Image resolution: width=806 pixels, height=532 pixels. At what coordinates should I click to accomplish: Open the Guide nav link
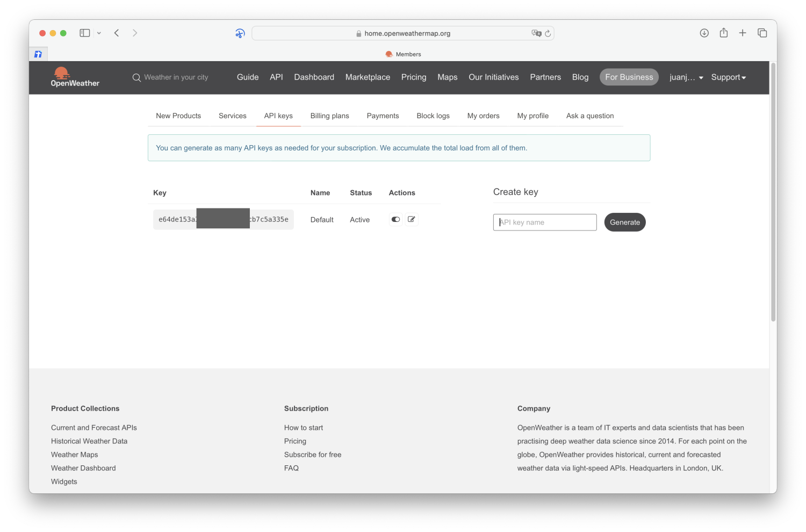[248, 77]
